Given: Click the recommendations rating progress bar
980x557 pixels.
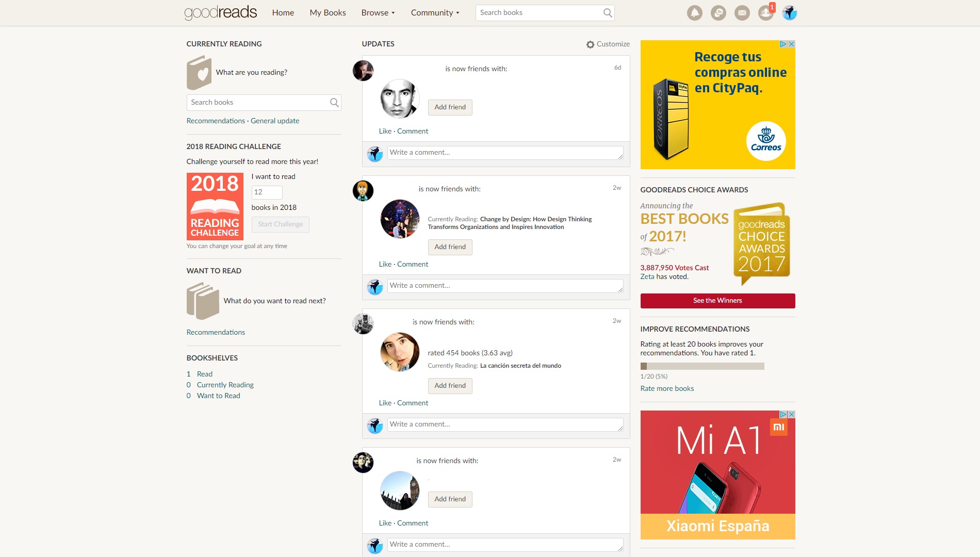Looking at the screenshot, I should 702,366.
